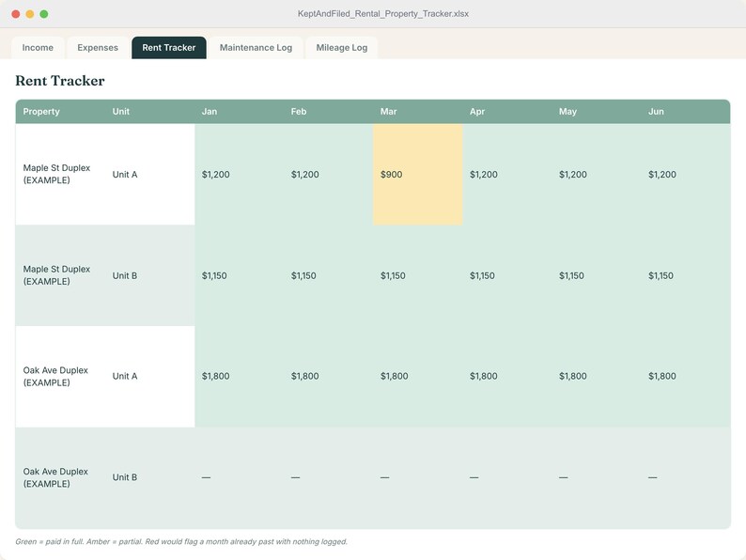
Task: Click Unit B cell for Maple St Duplex
Action: [x=150, y=275]
